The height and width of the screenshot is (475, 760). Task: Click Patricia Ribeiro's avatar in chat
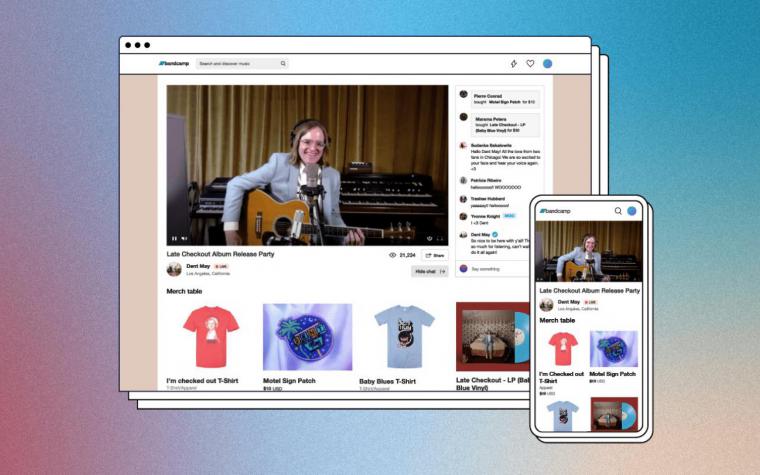click(x=463, y=180)
